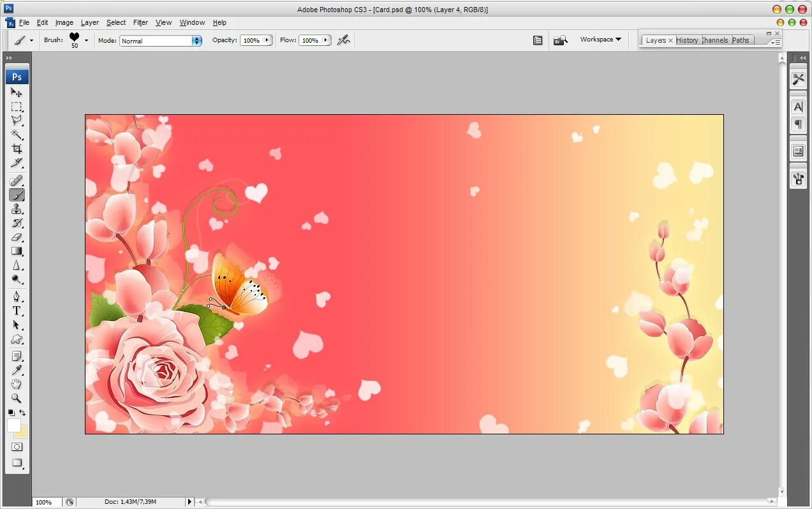Close the Layers tab

tap(670, 40)
